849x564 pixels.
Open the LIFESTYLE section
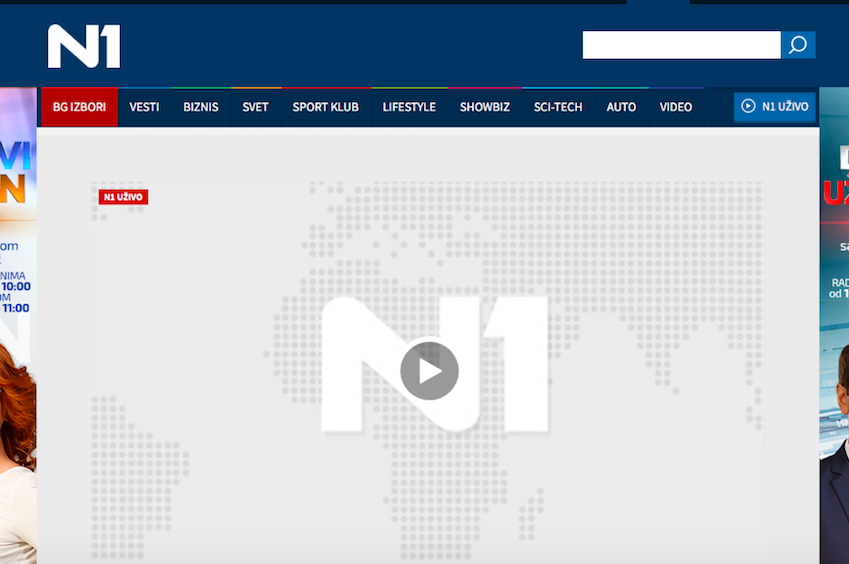409,107
